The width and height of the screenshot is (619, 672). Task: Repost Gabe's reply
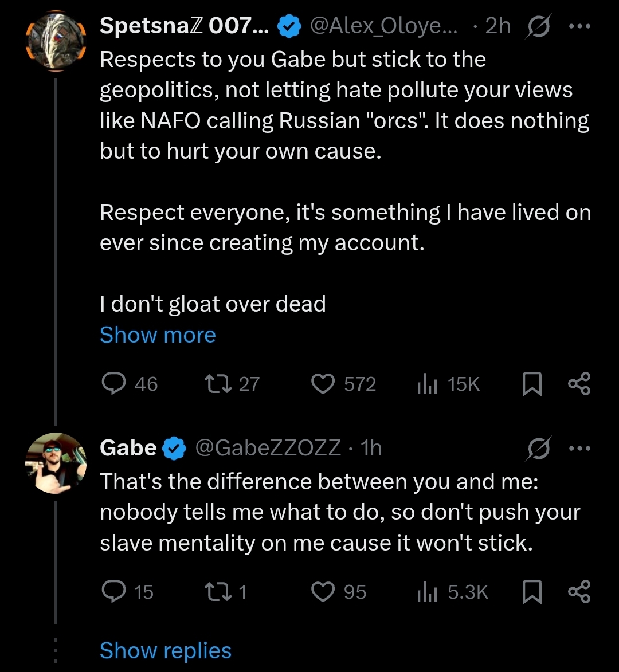(x=218, y=591)
